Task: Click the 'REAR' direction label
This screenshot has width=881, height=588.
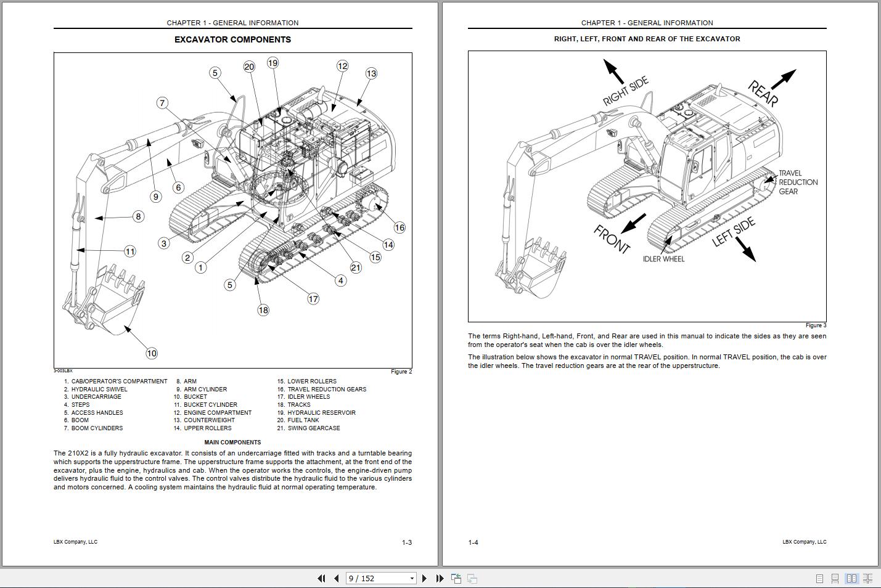Action: (x=763, y=93)
